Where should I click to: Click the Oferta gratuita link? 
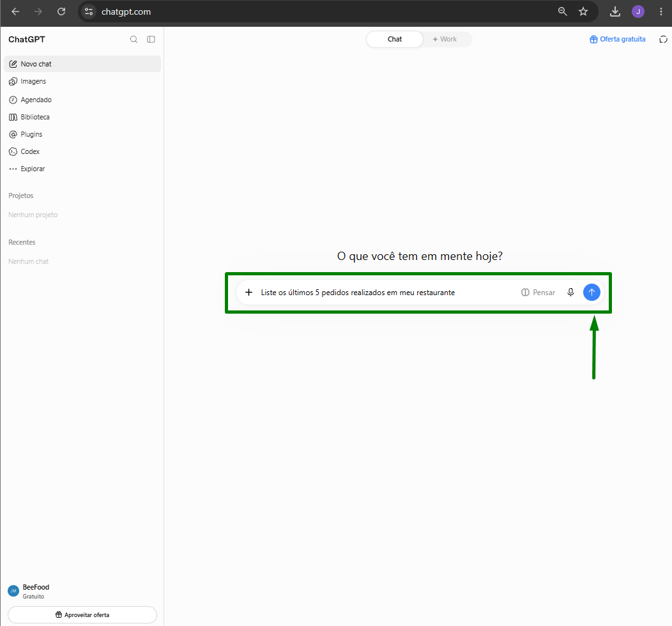coord(618,39)
